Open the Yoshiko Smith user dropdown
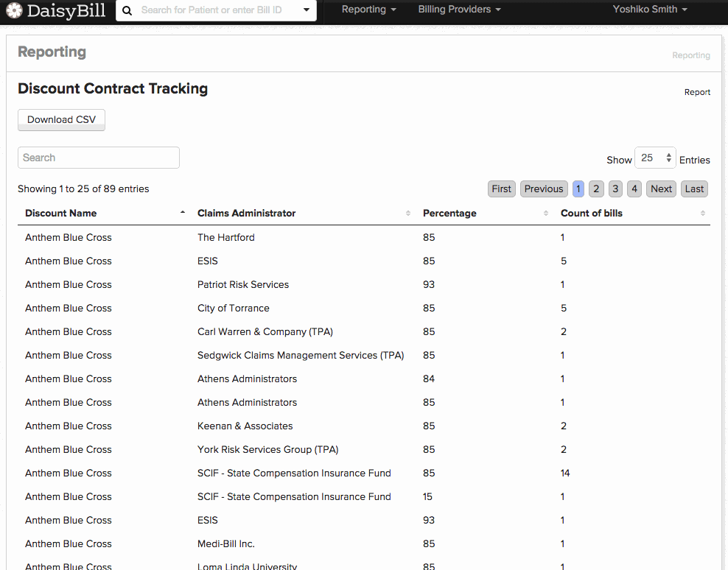 [x=650, y=10]
